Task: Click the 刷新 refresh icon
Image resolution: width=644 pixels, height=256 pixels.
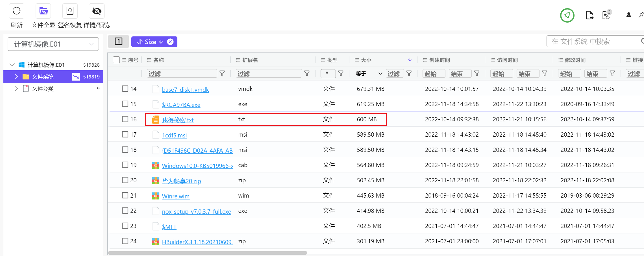Action: [x=17, y=11]
